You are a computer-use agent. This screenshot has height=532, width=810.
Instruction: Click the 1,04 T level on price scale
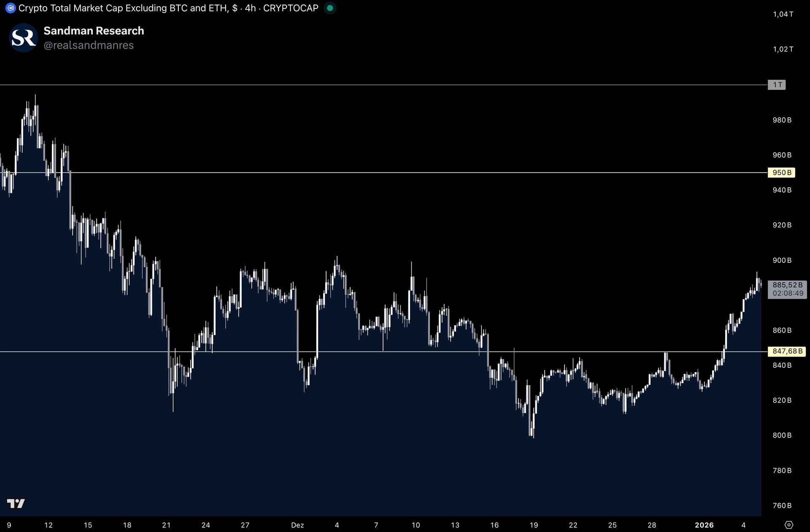point(783,14)
